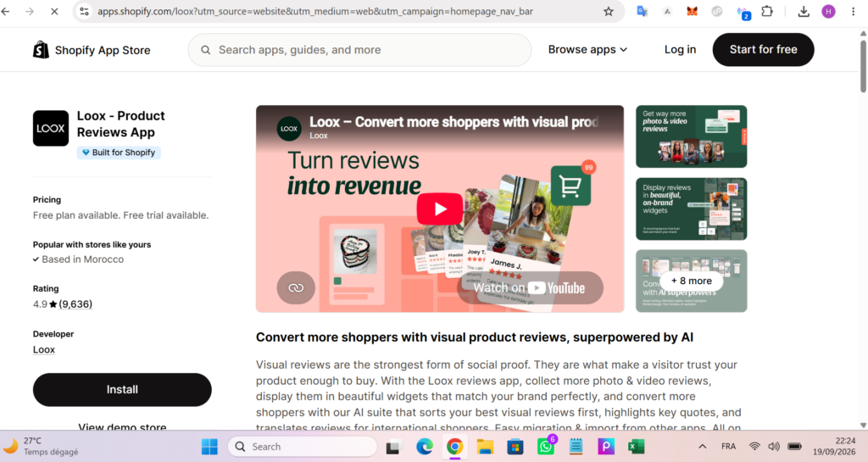Click 'Free plan available. Free trial available.' text
868x462 pixels.
[120, 215]
